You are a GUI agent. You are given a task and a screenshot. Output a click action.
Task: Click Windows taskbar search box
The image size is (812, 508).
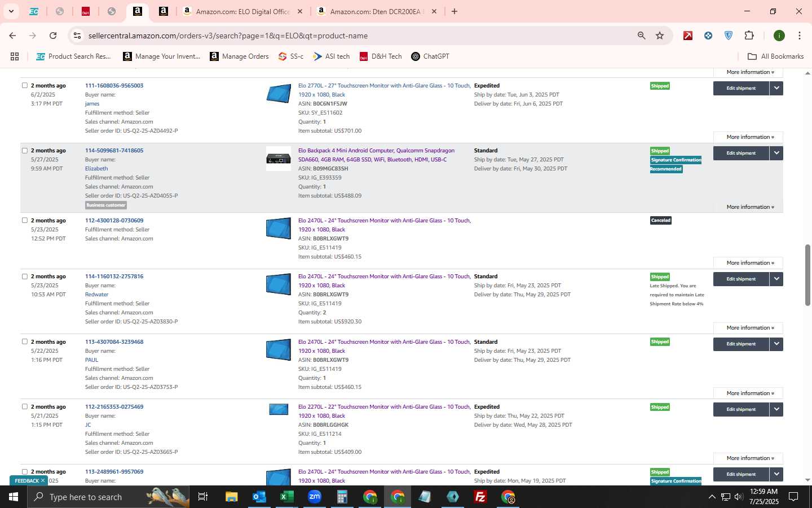coord(108,497)
